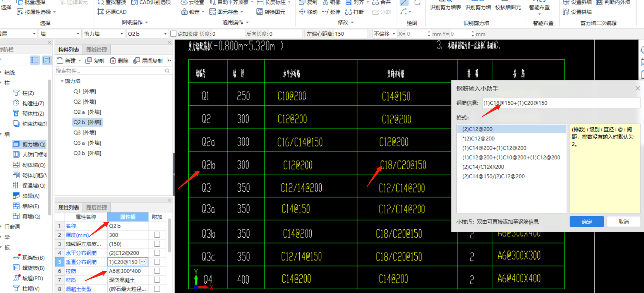Expand toolbar overflow in component list
644x293 pixels.
(x=169, y=60)
